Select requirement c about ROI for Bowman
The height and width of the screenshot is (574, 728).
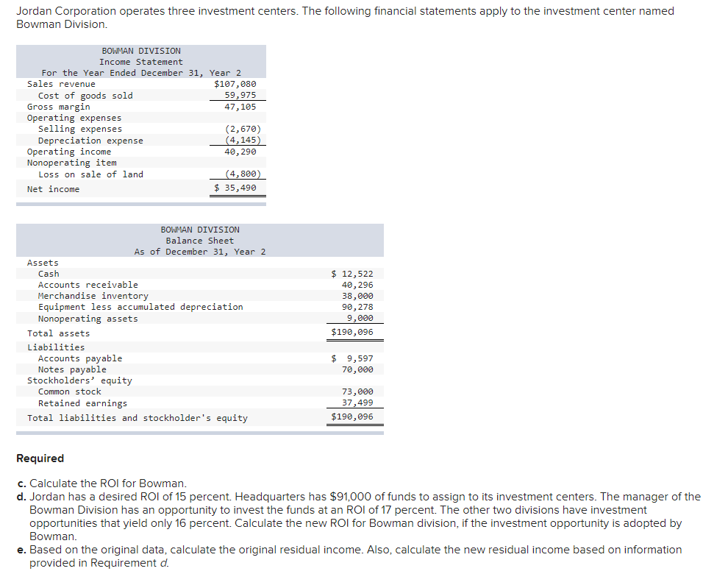point(101,483)
